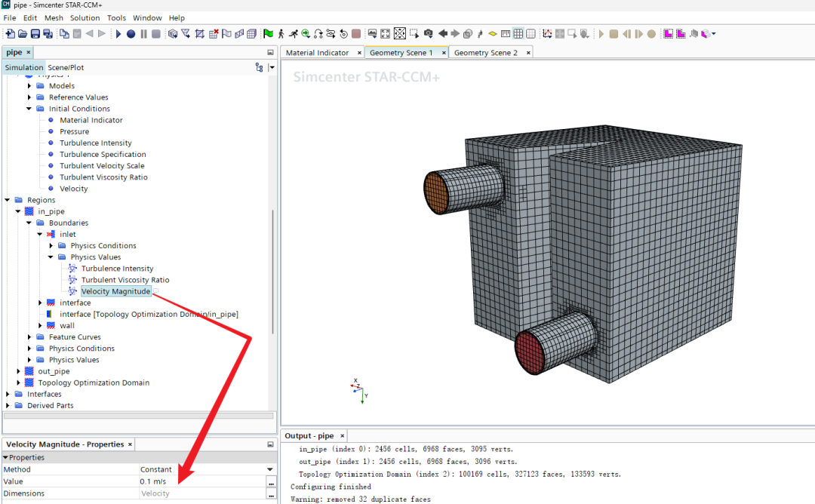Click the camera screenshot icon
Viewport: 815px width, 504px height.
(x=429, y=34)
